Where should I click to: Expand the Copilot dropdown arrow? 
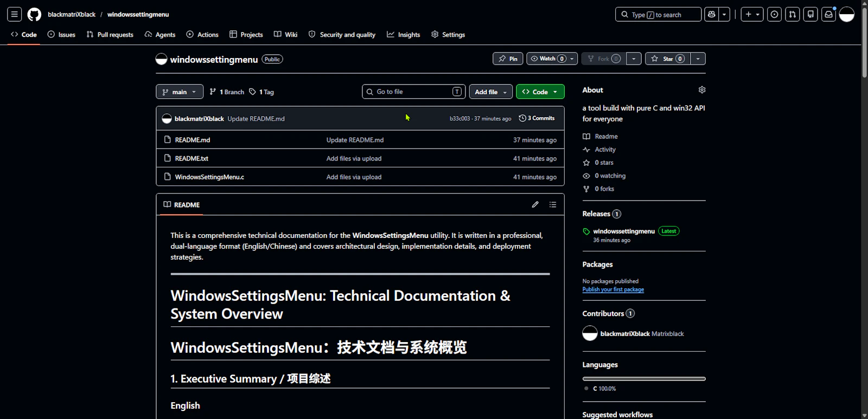tap(725, 15)
